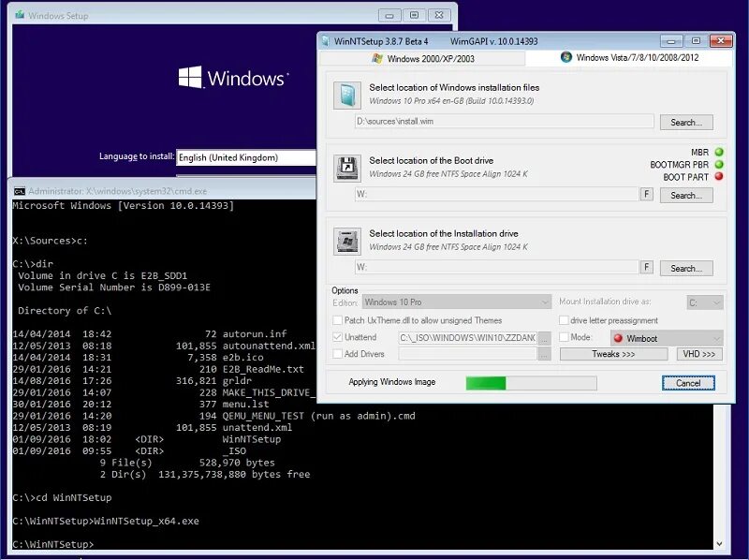Click the install.wim path field
Viewport: 749px width, 560px height.
504,122
